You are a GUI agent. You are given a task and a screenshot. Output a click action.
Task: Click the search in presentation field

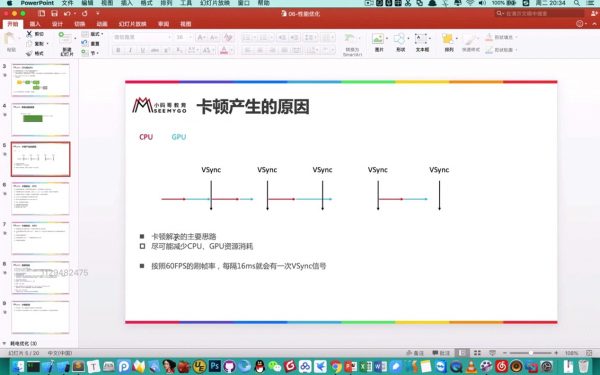540,13
